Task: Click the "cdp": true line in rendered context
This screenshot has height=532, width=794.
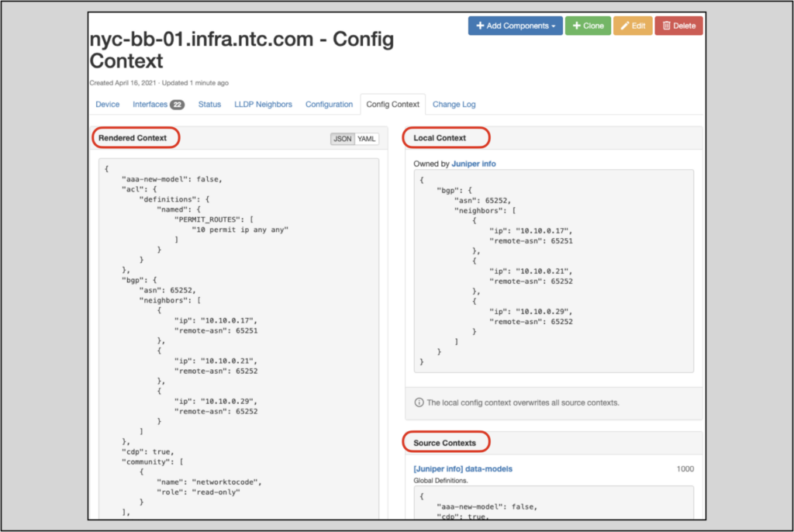Action: pyautogui.click(x=148, y=451)
